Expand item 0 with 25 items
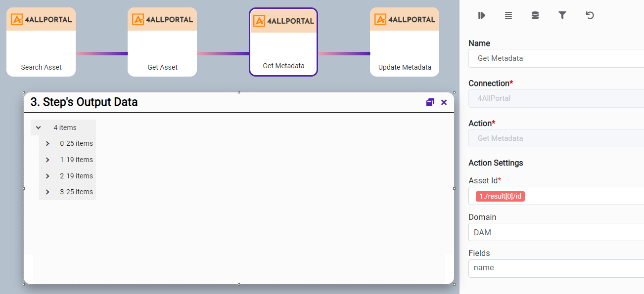This screenshot has height=294, width=644. coord(47,144)
